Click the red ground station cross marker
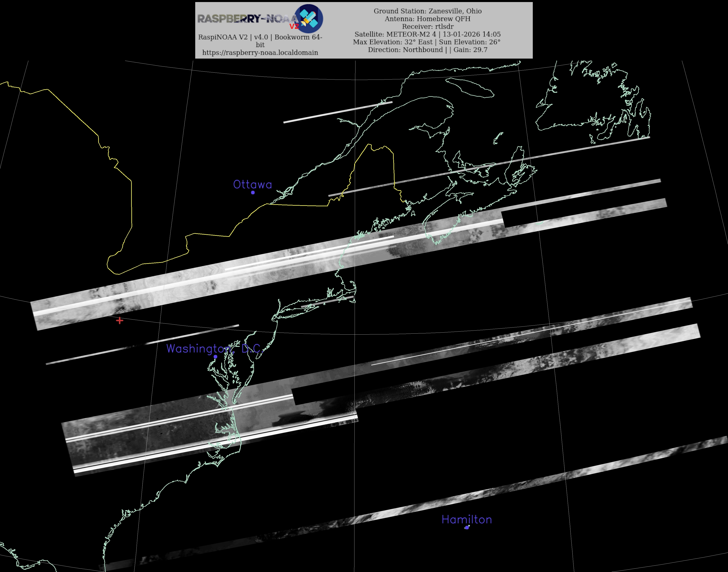This screenshot has height=572, width=728. tap(120, 321)
